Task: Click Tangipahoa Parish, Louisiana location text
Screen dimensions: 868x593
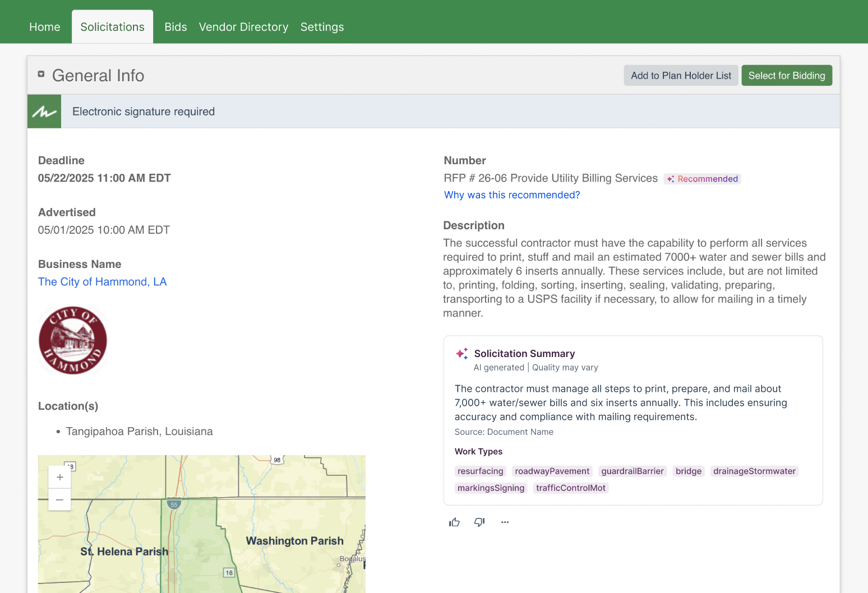Action: [x=140, y=432]
